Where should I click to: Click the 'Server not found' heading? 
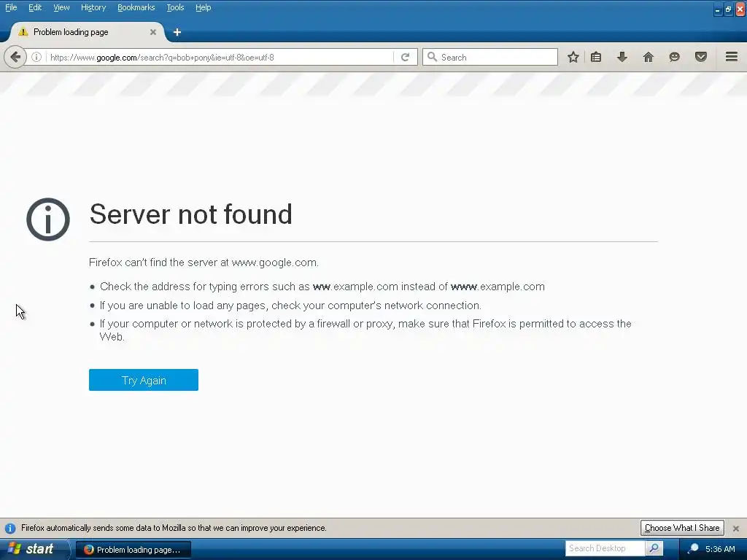pos(190,214)
